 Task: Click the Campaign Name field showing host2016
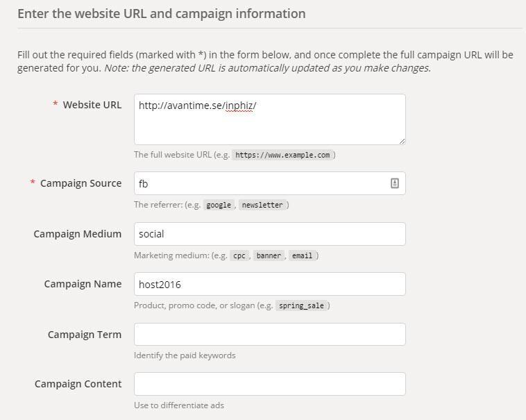270,284
